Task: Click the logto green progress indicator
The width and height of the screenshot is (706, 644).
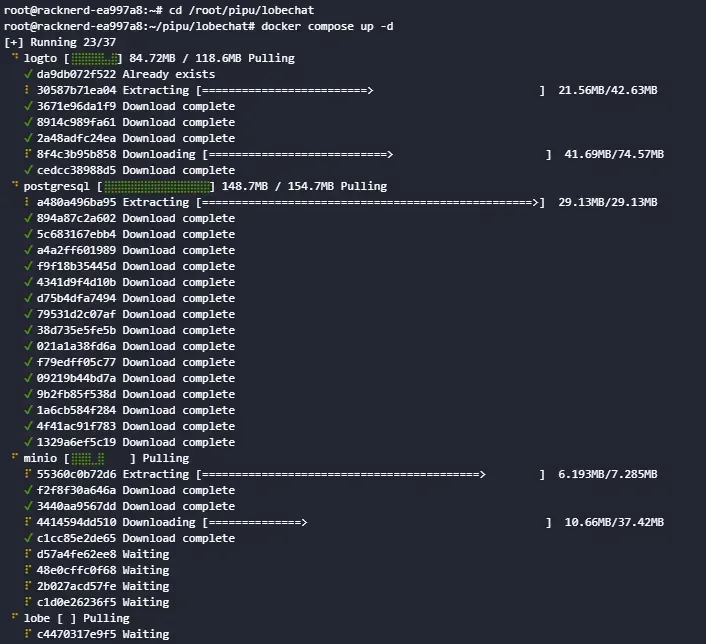Action: 94,59
